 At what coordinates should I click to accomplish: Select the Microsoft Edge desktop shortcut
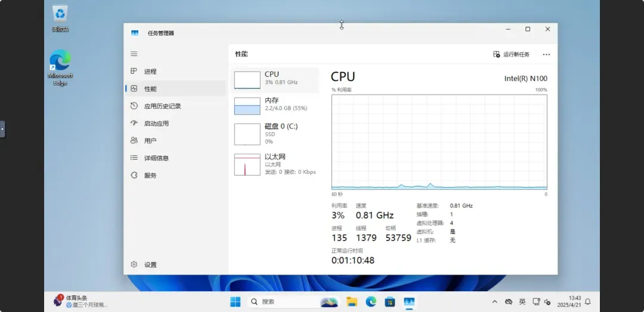tap(60, 68)
